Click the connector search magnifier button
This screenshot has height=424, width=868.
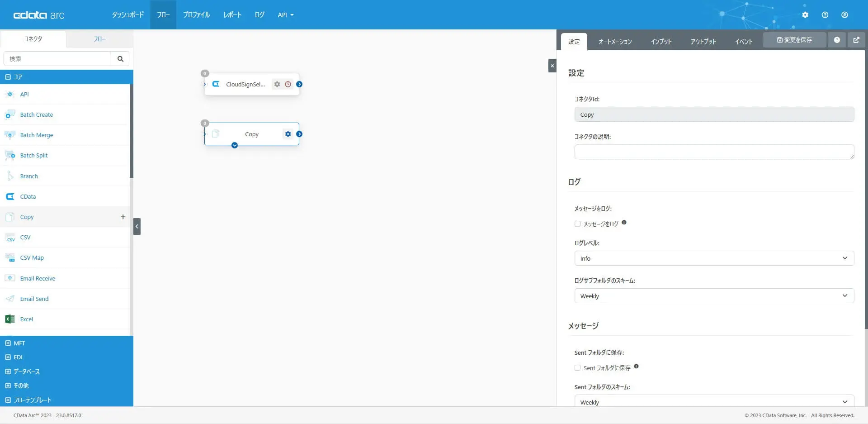pos(120,59)
